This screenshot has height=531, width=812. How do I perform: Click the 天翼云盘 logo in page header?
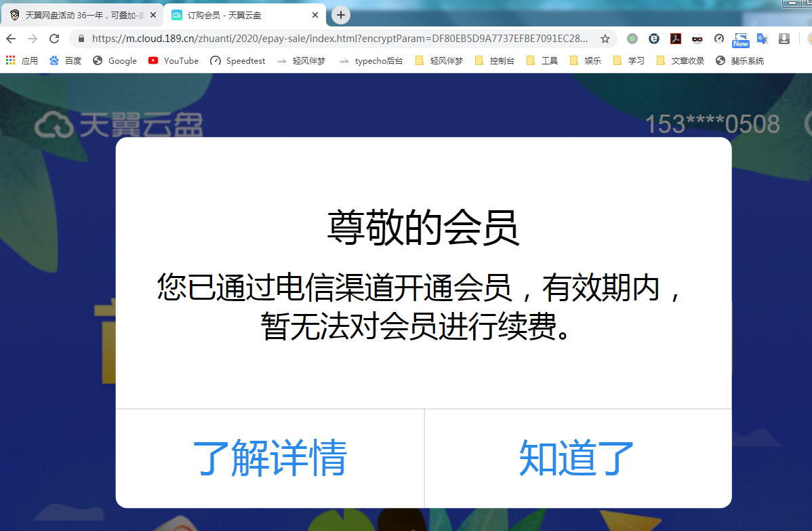[119, 124]
